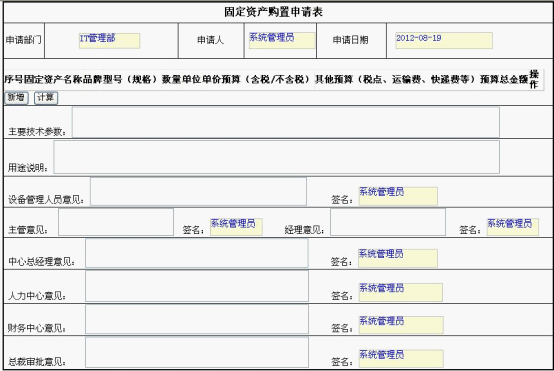Focus the 经理意见 text box
554x371 pixels.
click(x=388, y=222)
